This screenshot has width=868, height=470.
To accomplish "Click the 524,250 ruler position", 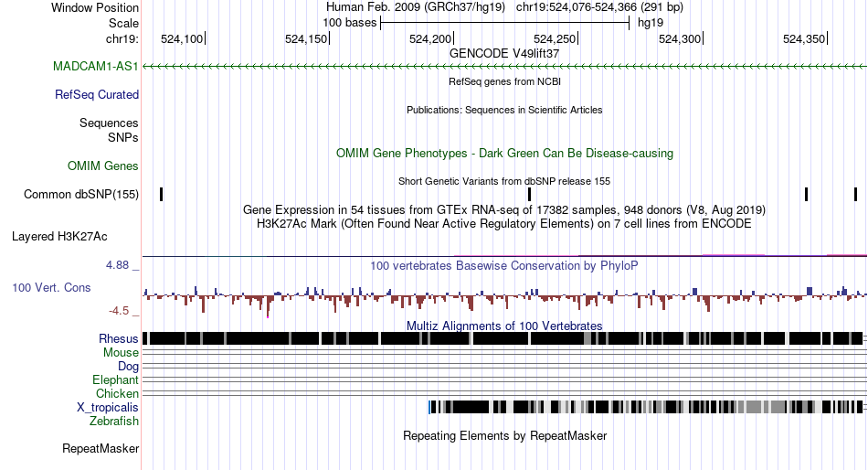I will [555, 38].
